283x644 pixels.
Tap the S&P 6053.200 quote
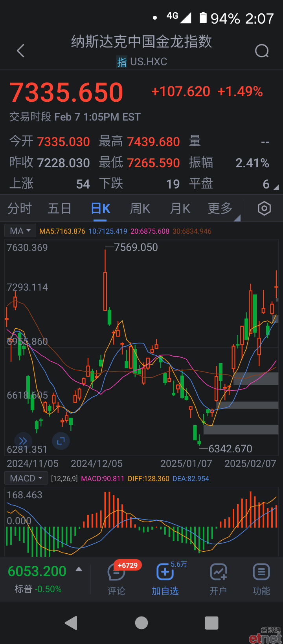point(37,571)
